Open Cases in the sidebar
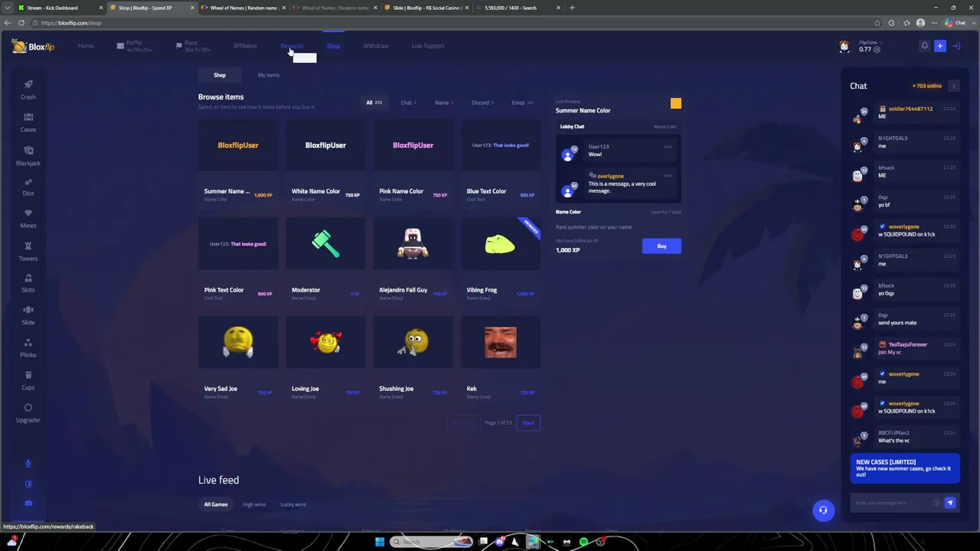The height and width of the screenshot is (551, 980). (x=28, y=122)
